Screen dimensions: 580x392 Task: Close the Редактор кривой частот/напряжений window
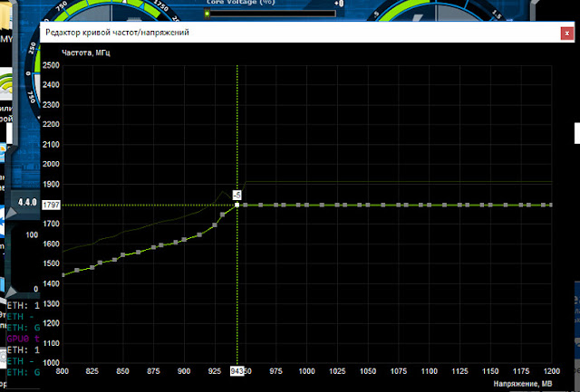click(x=567, y=33)
